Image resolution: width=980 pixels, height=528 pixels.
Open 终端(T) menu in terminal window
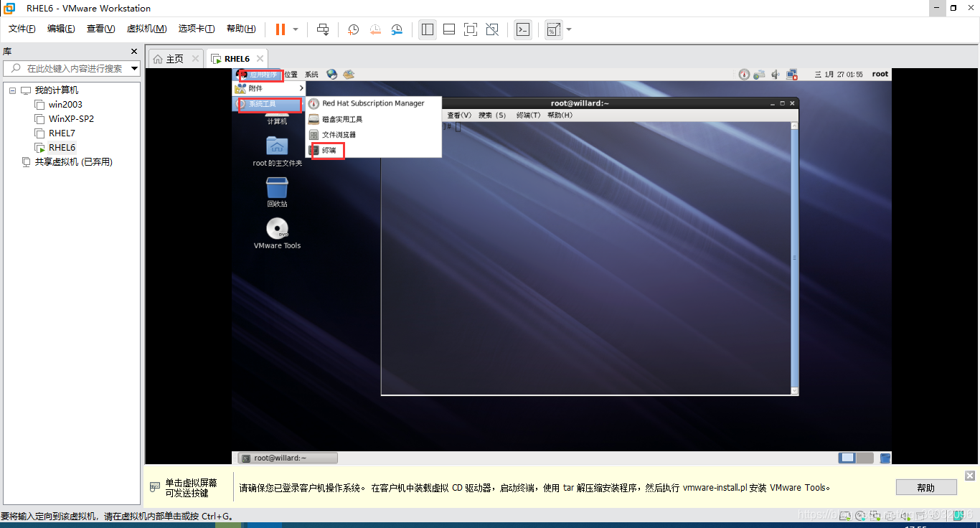tap(528, 115)
